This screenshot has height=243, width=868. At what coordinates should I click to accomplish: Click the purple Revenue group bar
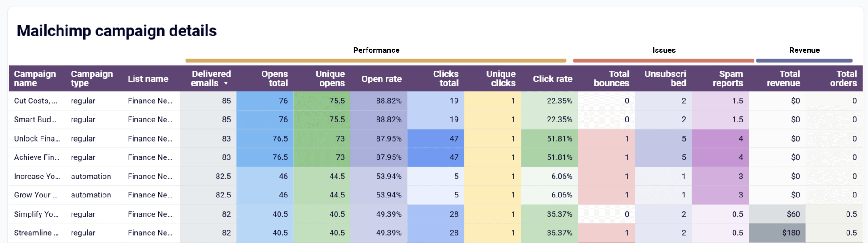(x=804, y=61)
